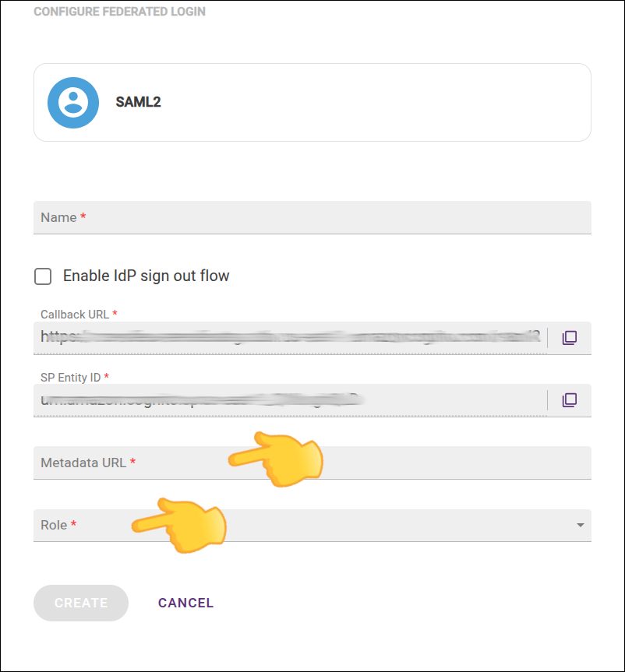Check the box above Callback URL

[x=43, y=276]
